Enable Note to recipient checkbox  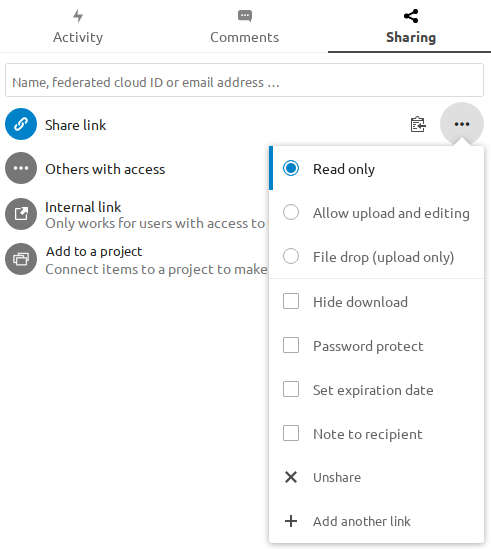click(291, 433)
